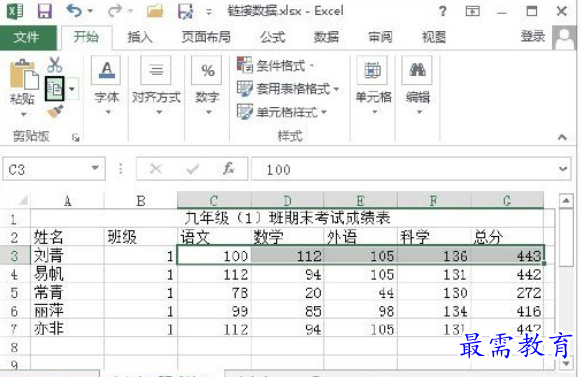Select the 数据 tab
The width and height of the screenshot is (581, 377).
click(x=326, y=37)
